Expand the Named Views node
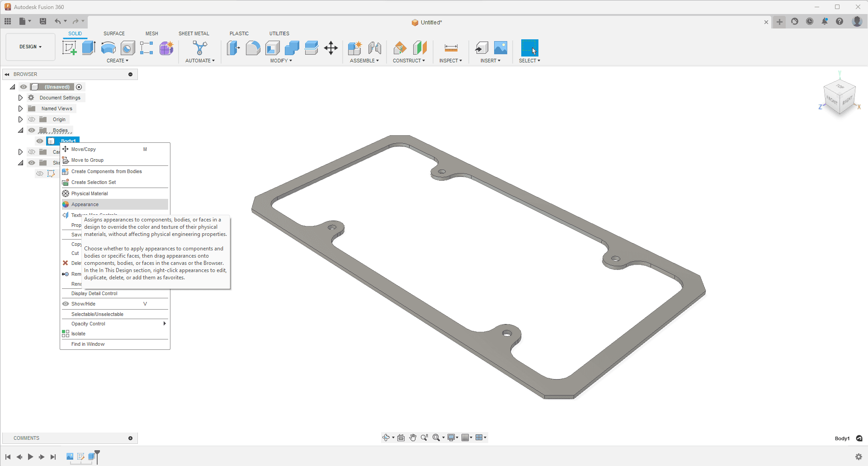 (x=20, y=108)
